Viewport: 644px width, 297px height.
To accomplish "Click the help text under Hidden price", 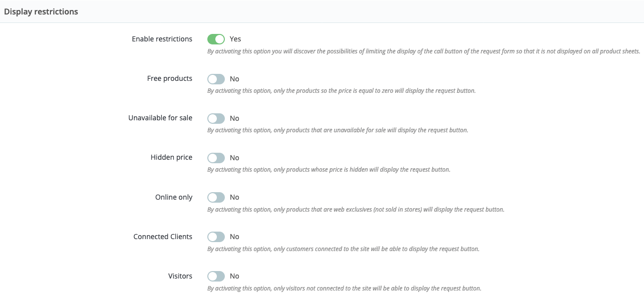I will pyautogui.click(x=329, y=170).
